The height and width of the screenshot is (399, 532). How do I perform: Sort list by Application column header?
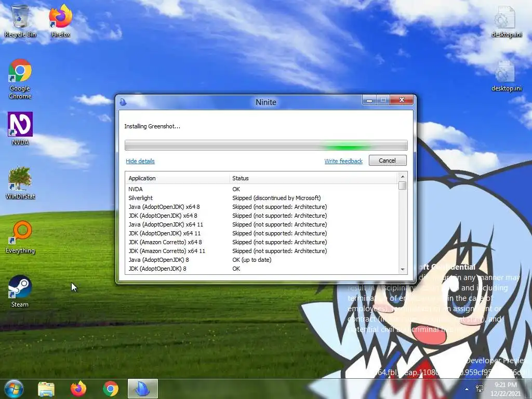[177, 178]
